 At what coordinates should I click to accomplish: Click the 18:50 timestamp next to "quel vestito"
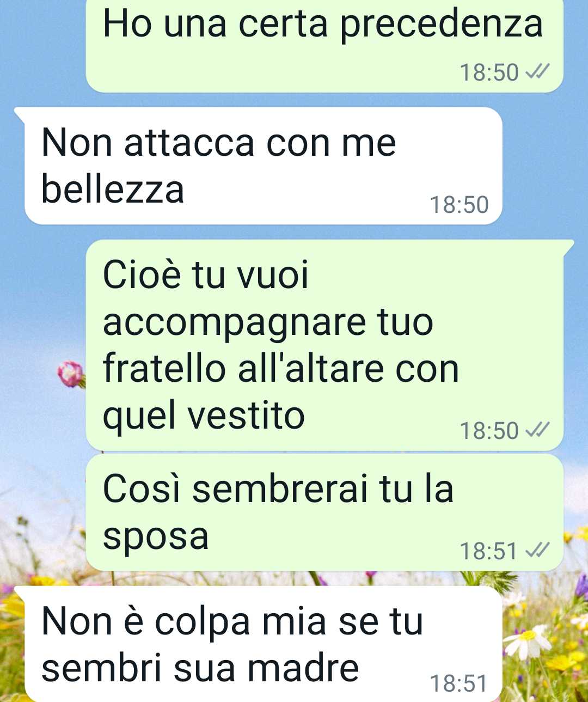[x=489, y=431]
